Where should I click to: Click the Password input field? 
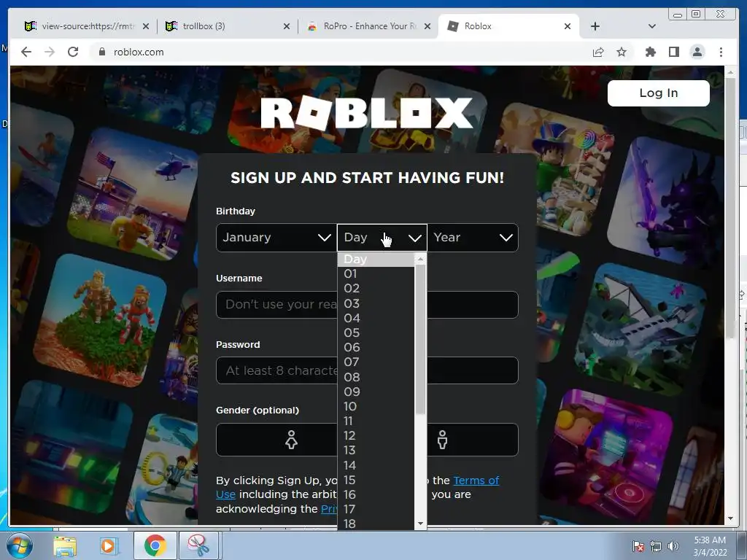tap(367, 370)
